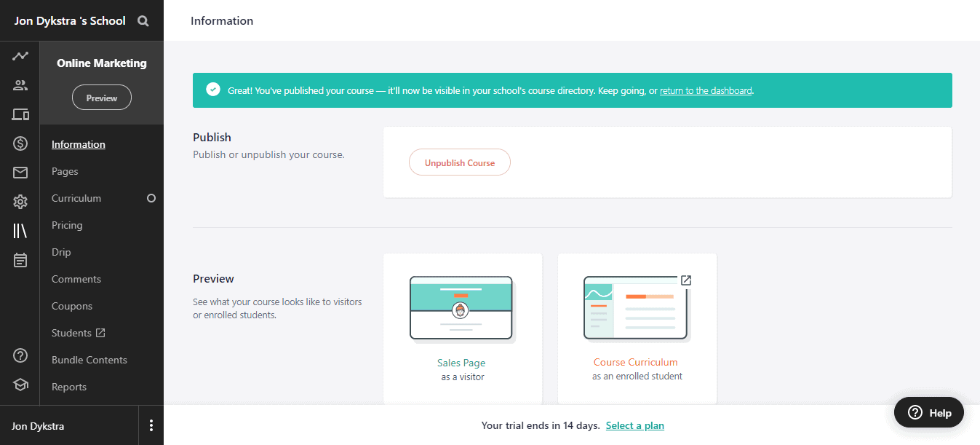Screen dimensions: 980x445
Task: Click the calendar icon in sidebar
Action: [x=20, y=260]
